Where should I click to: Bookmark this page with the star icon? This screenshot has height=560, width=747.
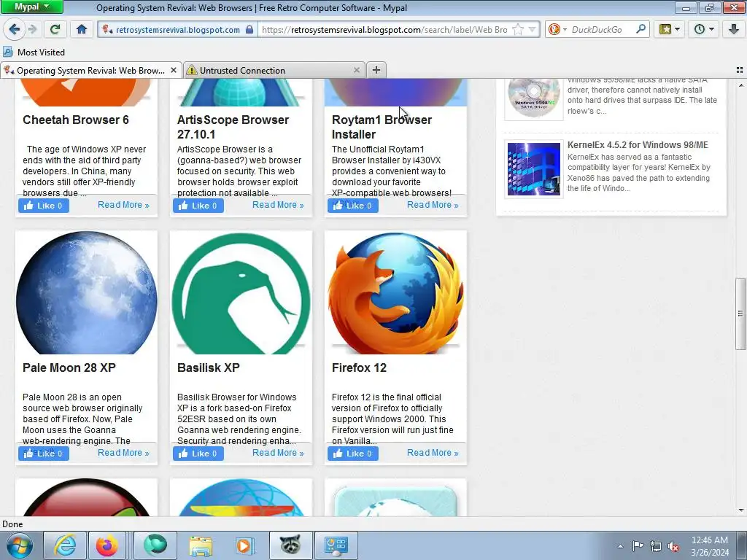tap(518, 29)
